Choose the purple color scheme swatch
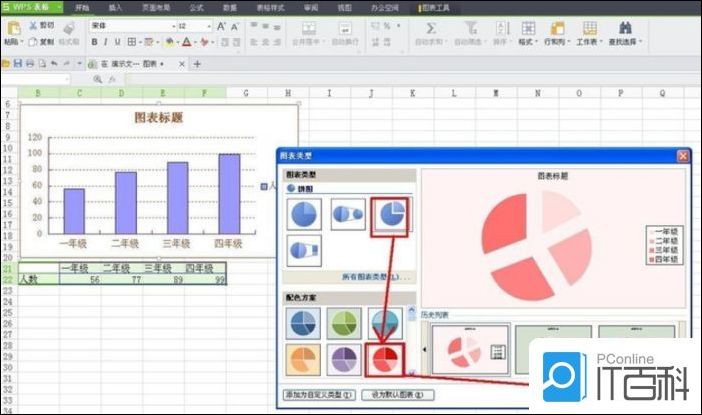Screen dimensions: 702x415 pos(344,359)
